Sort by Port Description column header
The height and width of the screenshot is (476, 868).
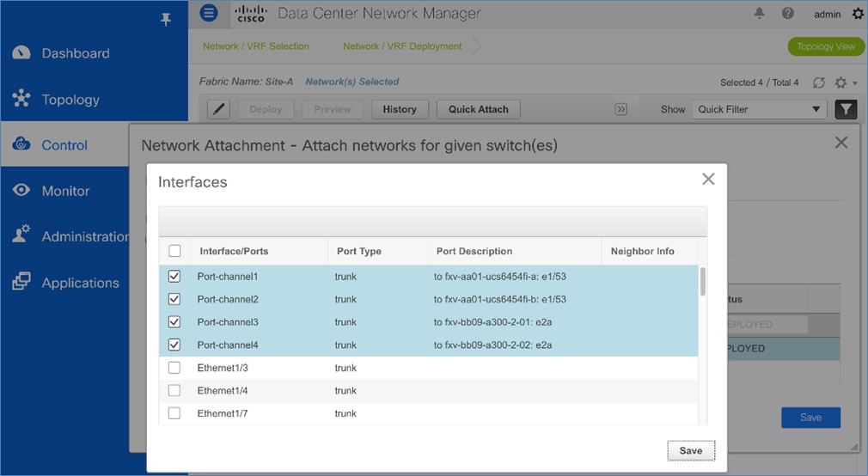[474, 251]
